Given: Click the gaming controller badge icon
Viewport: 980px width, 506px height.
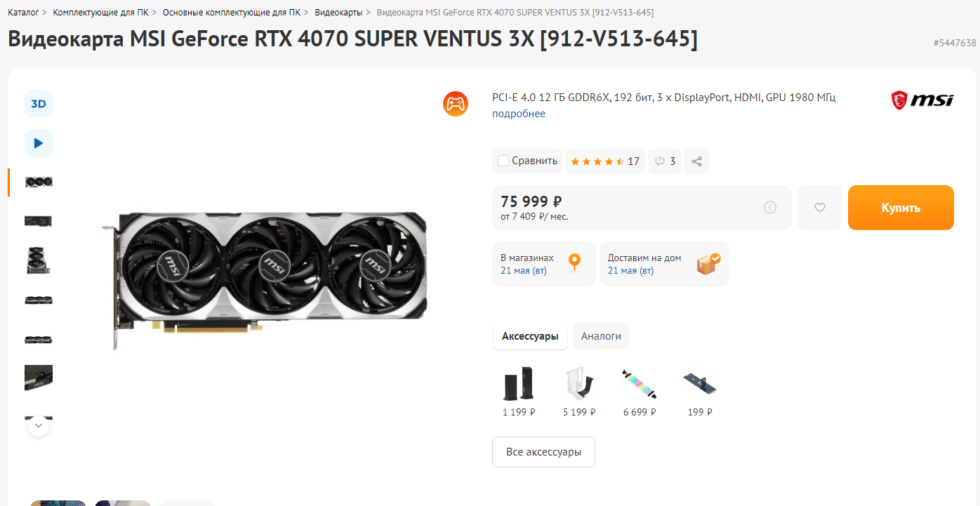Looking at the screenshot, I should (x=456, y=104).
